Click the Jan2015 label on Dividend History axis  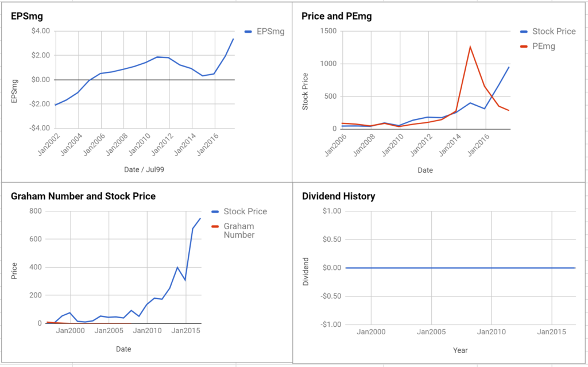[551, 332]
